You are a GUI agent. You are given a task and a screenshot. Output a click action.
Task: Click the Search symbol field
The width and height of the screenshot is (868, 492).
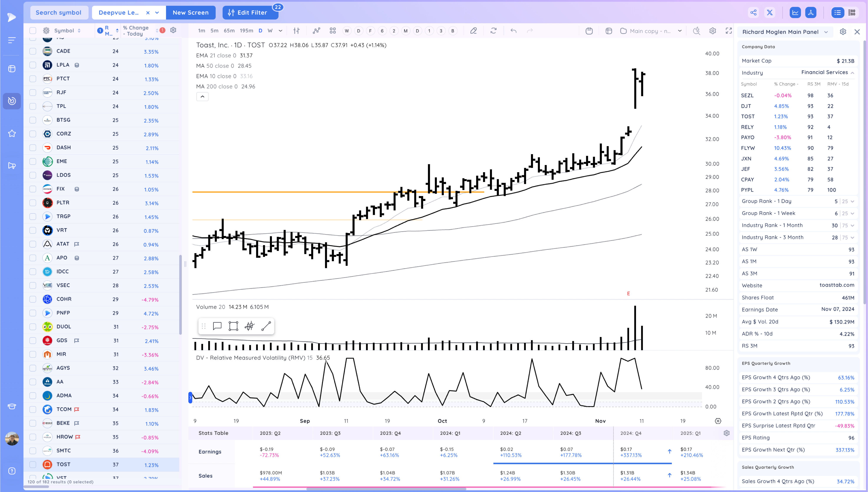pos(59,13)
